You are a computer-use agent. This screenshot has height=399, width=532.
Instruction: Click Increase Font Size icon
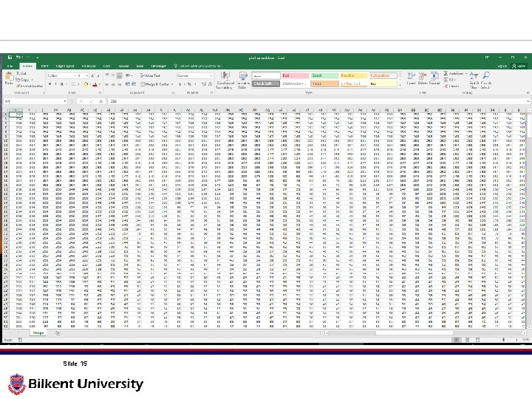[x=92, y=75]
